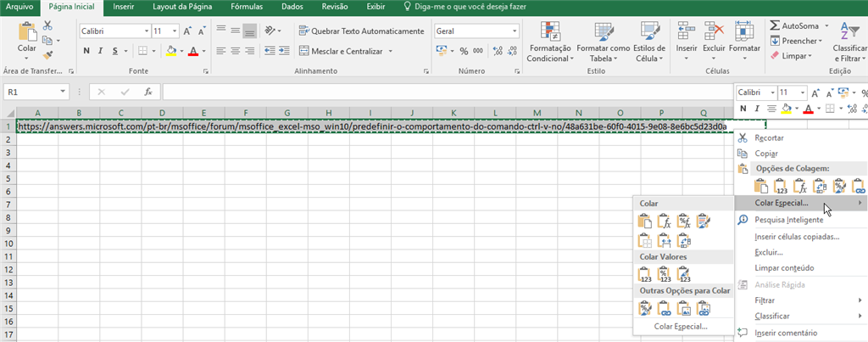The height and width of the screenshot is (342, 868).
Task: Increase font size in the ribbon
Action: pyautogui.click(x=187, y=31)
